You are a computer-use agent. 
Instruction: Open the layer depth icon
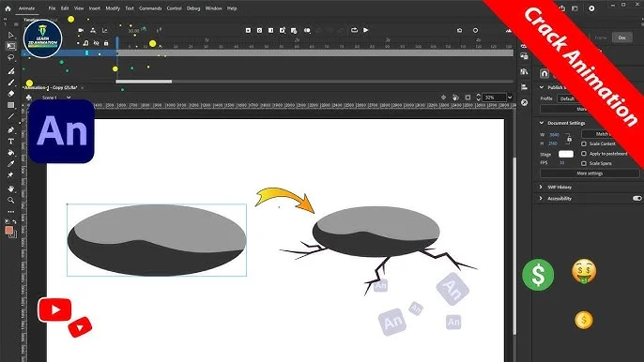(105, 30)
